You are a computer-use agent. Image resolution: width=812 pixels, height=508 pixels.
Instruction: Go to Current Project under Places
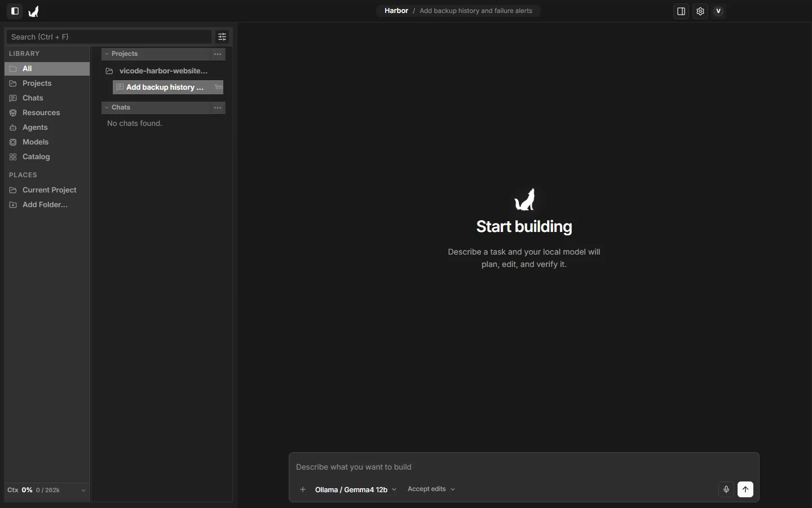click(47, 190)
